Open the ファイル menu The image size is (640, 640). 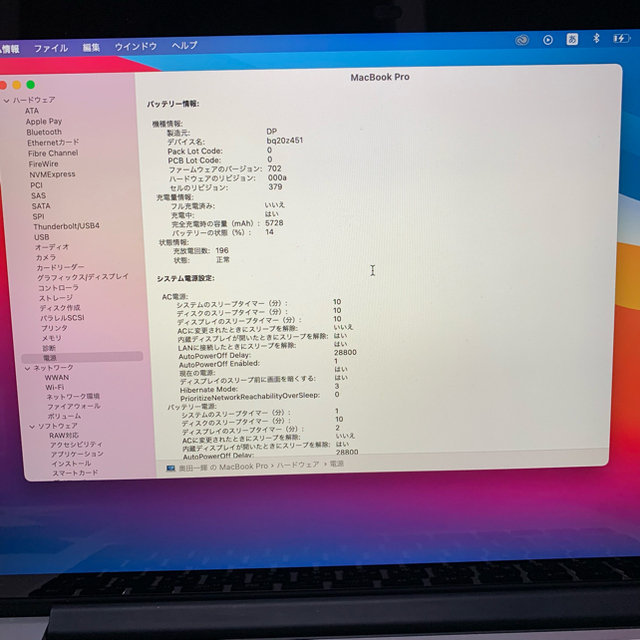[x=51, y=49]
